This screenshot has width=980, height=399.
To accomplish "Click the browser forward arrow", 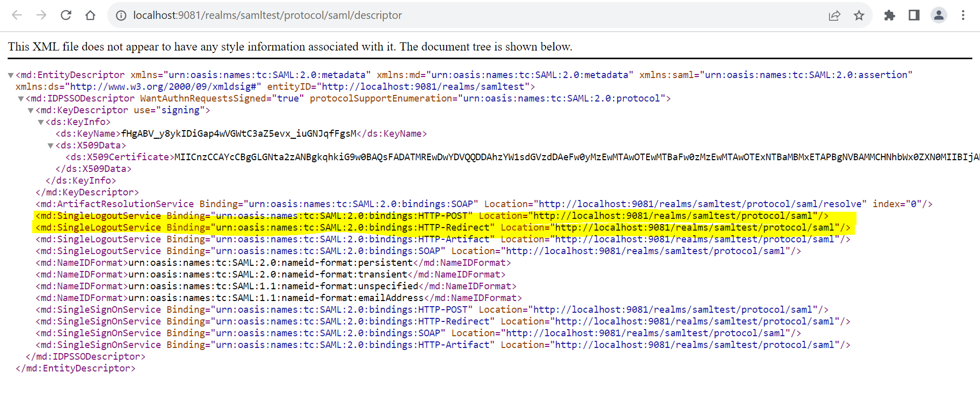I will pos(41,15).
